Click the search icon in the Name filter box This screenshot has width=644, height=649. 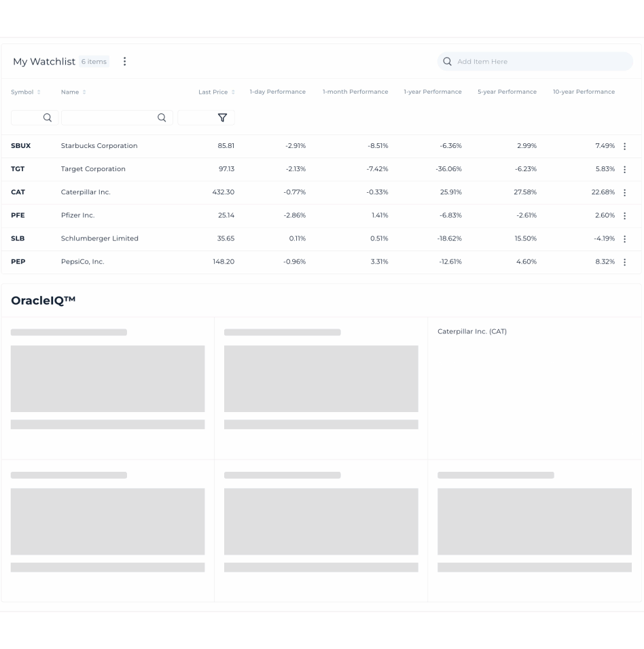tap(162, 117)
